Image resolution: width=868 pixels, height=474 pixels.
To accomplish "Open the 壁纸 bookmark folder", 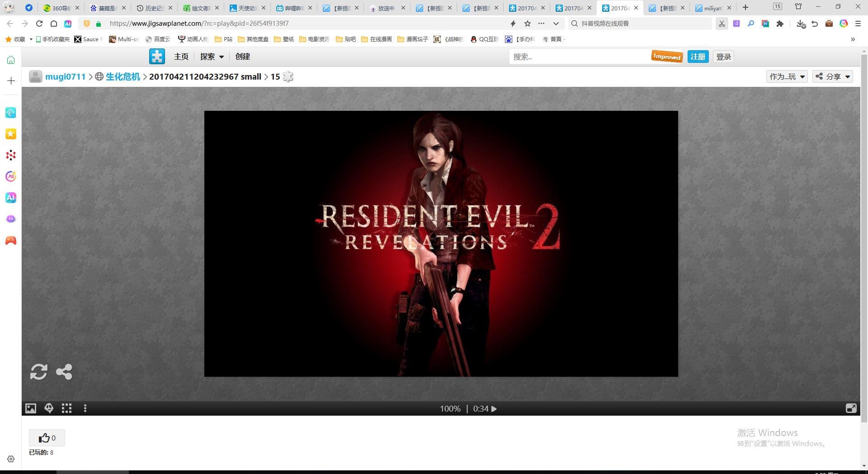I will [x=284, y=39].
